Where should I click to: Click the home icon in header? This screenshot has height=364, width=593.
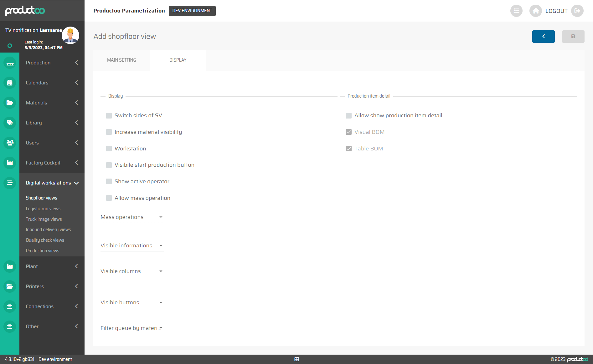pyautogui.click(x=535, y=11)
